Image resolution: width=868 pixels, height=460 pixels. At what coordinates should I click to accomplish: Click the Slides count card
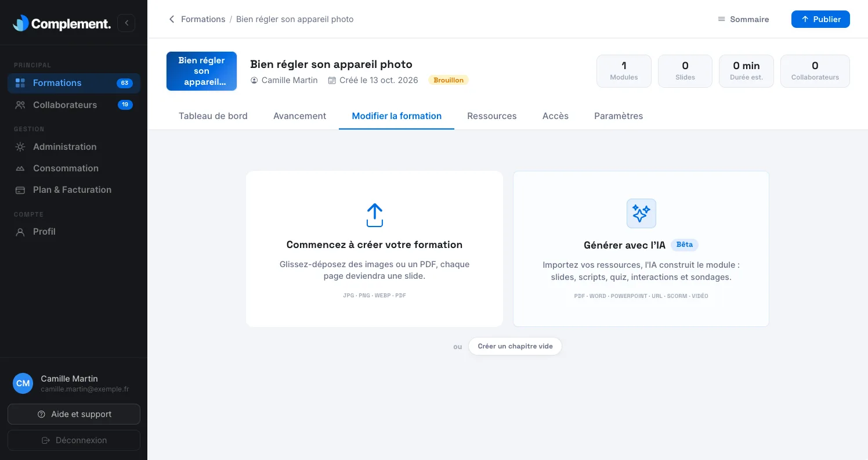(x=685, y=71)
